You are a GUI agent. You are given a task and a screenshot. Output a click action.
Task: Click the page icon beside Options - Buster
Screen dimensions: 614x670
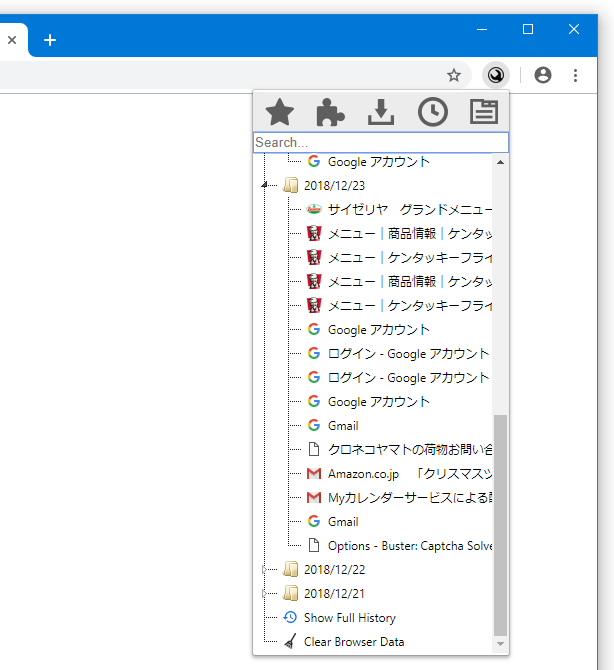pos(314,546)
